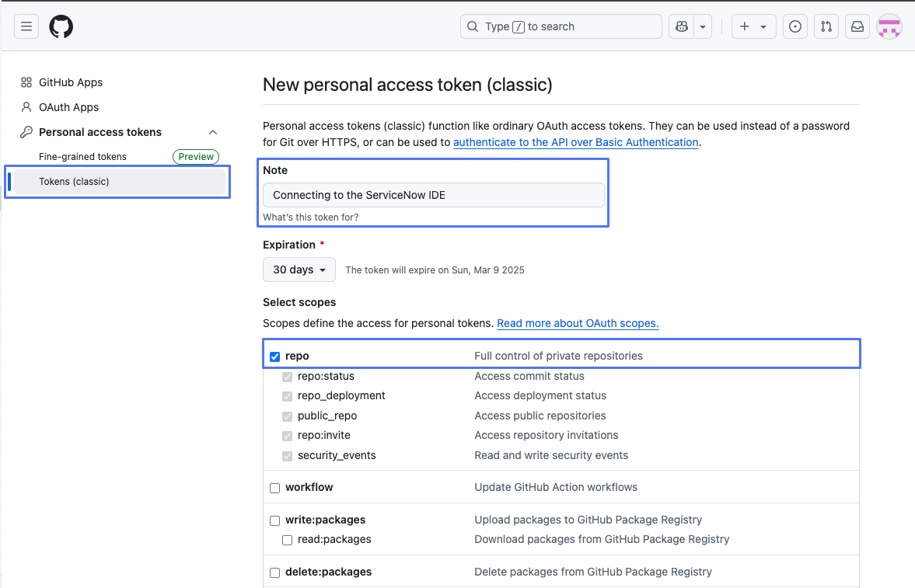Toggle the security_events checkbox

click(x=287, y=456)
